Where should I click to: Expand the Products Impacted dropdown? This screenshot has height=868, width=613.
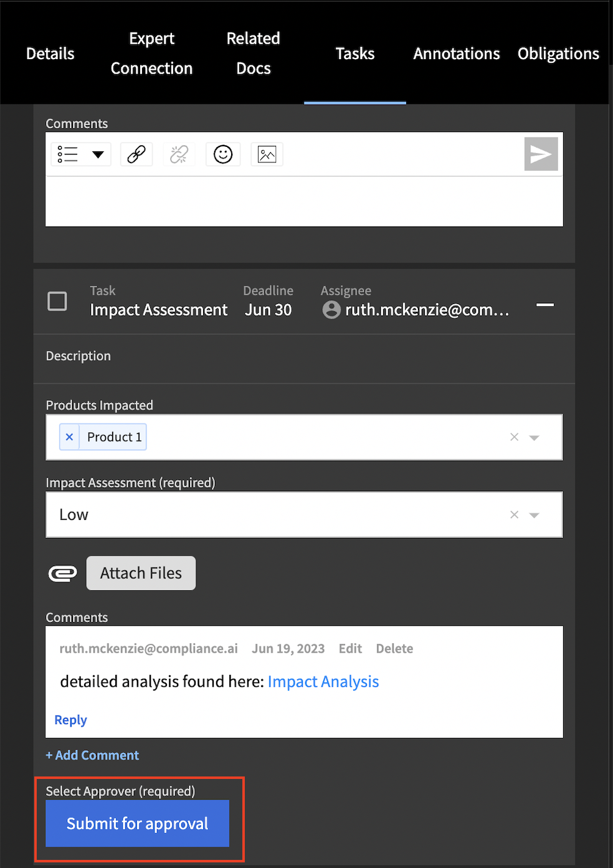[x=534, y=438]
